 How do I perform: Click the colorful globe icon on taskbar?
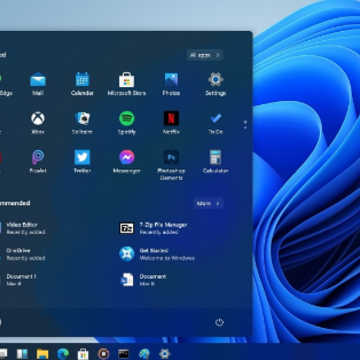(x=144, y=353)
